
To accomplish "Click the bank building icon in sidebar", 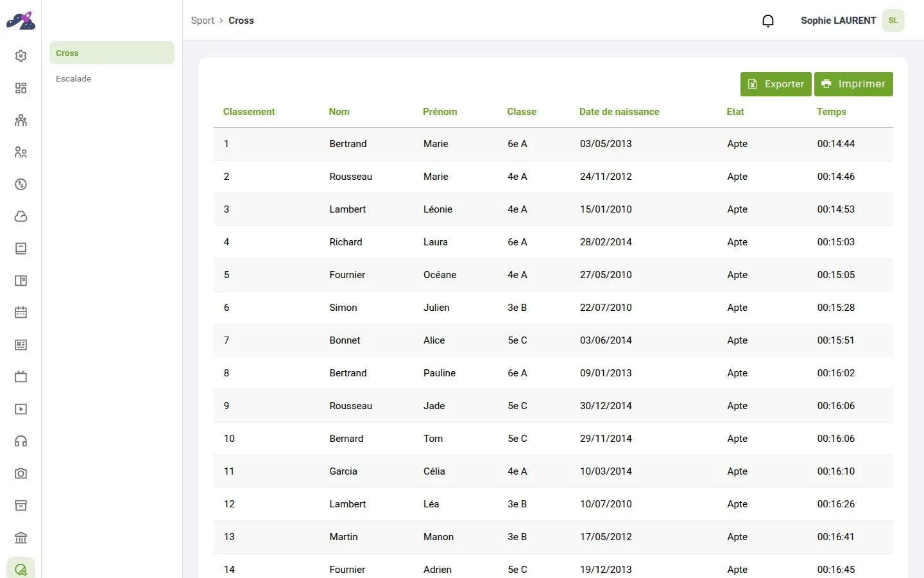I will click(x=21, y=538).
